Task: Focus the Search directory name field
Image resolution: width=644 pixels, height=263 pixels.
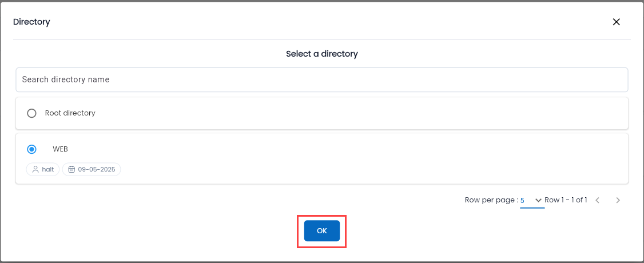Action: coord(321,79)
